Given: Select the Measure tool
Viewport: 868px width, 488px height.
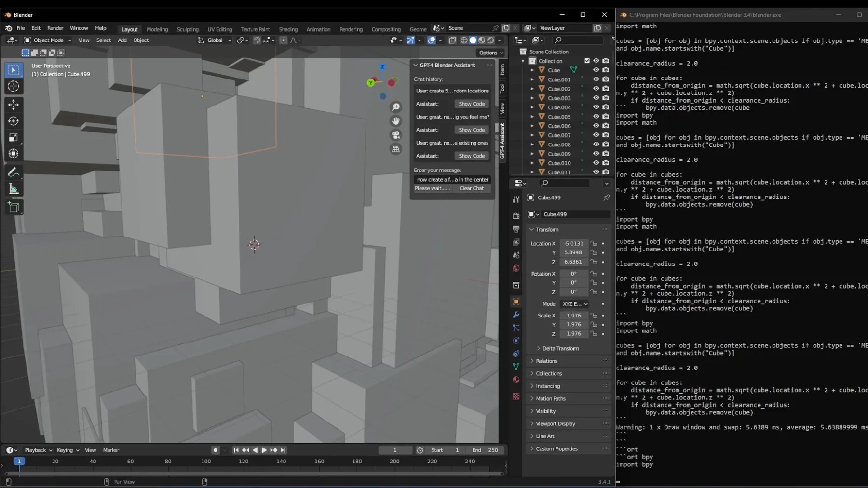Looking at the screenshot, I should click(x=14, y=189).
